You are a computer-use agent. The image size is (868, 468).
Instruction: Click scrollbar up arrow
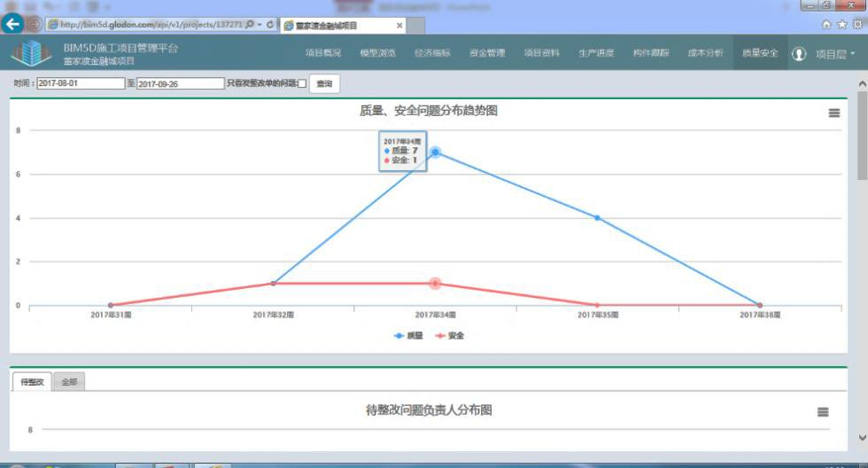(x=862, y=83)
